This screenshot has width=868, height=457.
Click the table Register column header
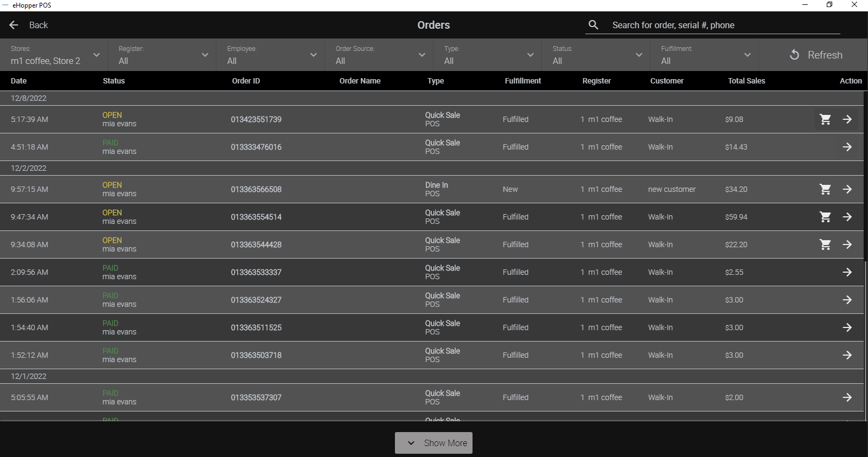click(597, 81)
